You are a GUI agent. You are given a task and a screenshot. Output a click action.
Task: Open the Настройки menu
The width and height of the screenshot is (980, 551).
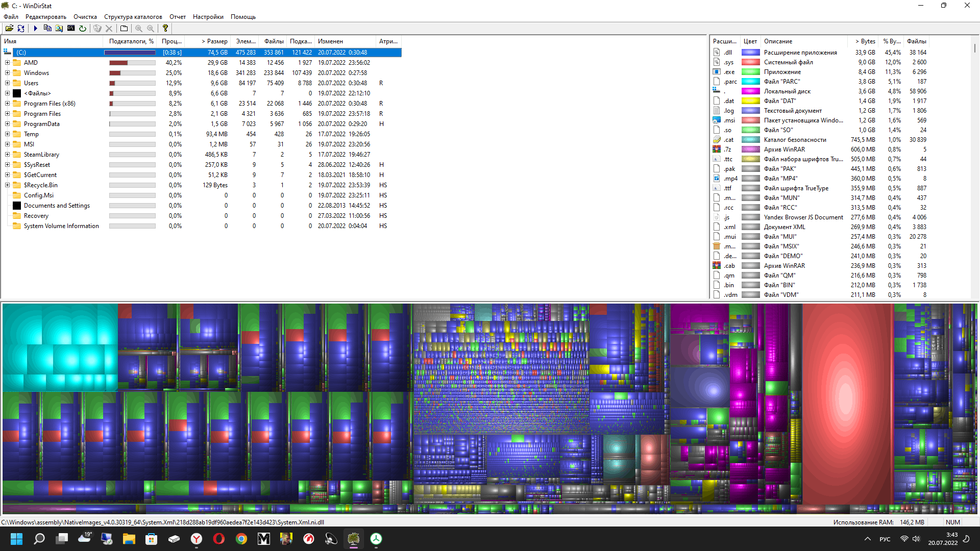coord(208,17)
